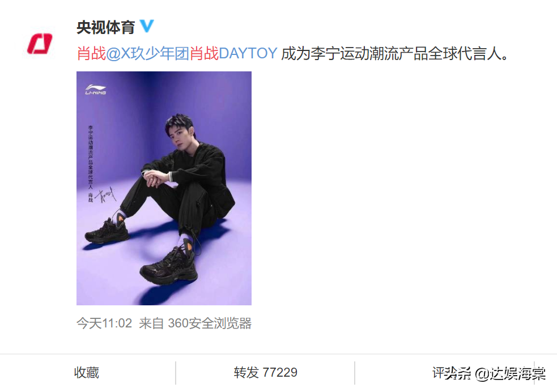557x392 pixels.
Task: Open the 今天11:02 timestamp link
Action: click(104, 323)
